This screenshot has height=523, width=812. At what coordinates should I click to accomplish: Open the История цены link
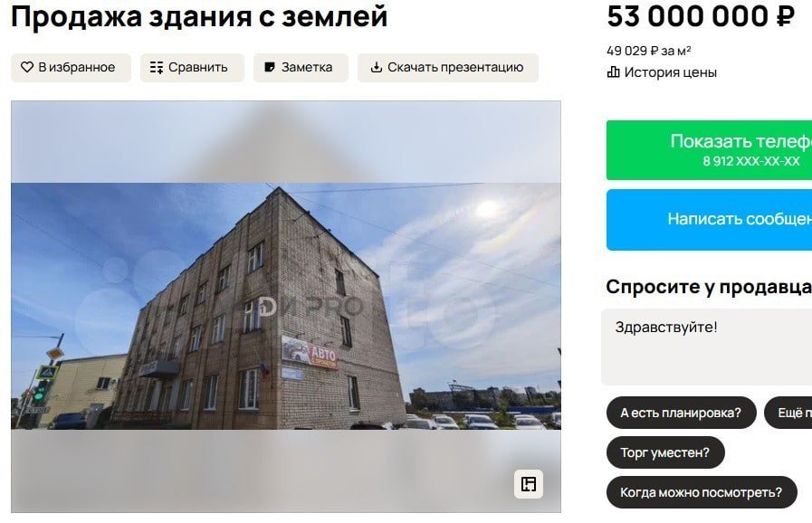[x=662, y=72]
